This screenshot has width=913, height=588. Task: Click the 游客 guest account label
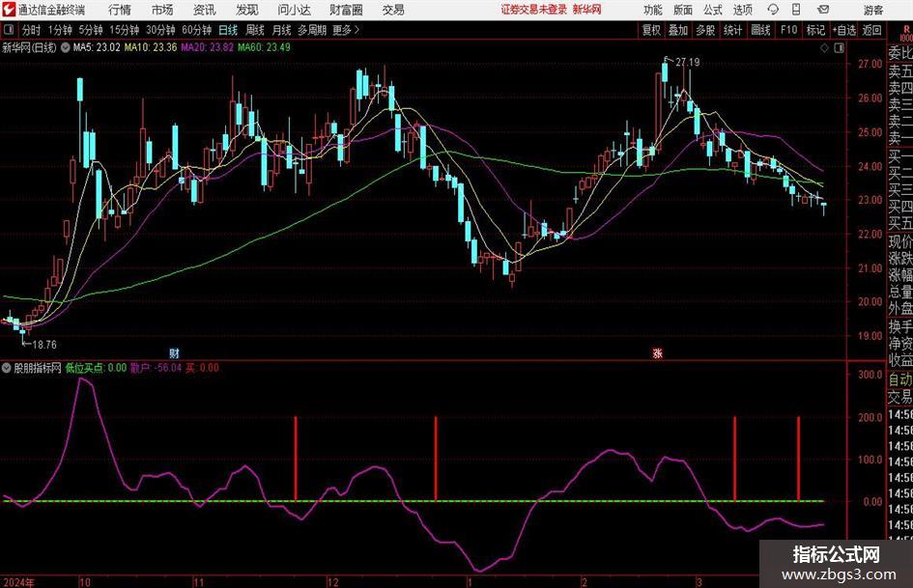(x=872, y=10)
